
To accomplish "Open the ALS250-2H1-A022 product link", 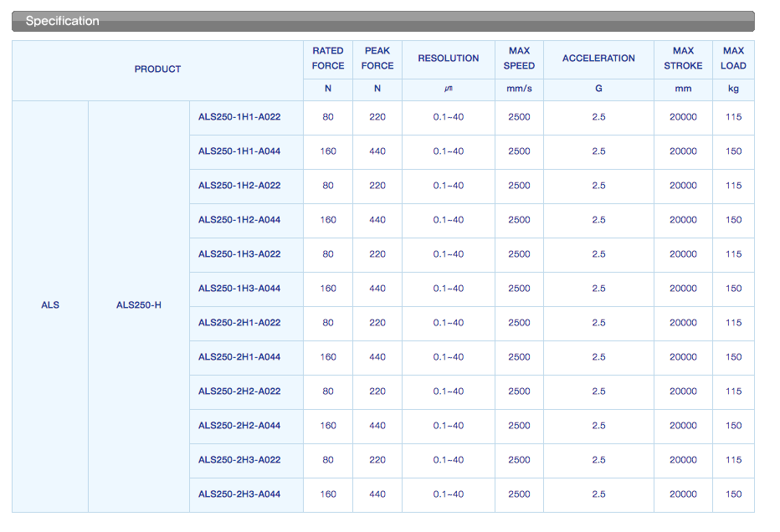I will [x=239, y=323].
